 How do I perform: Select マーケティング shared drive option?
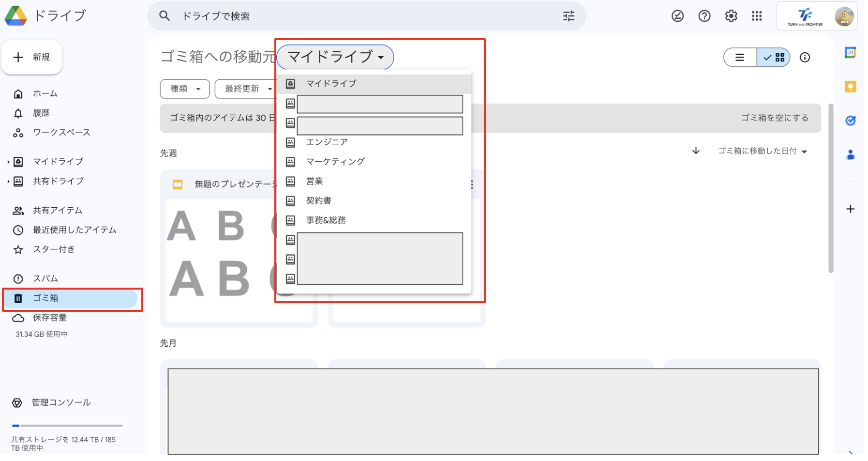(335, 161)
